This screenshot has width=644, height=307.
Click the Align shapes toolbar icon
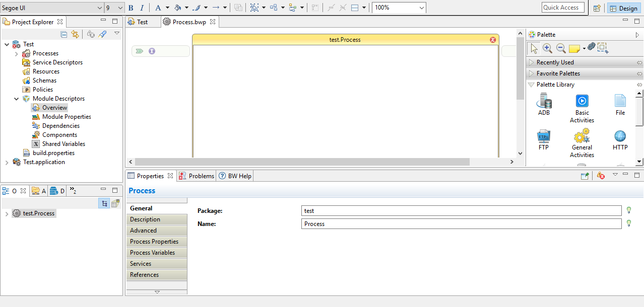(293, 8)
